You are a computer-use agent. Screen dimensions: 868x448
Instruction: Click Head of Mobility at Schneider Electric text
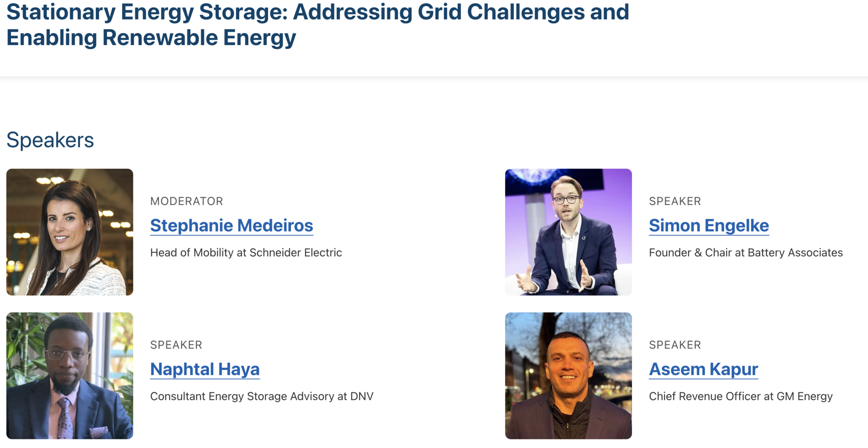pos(246,253)
